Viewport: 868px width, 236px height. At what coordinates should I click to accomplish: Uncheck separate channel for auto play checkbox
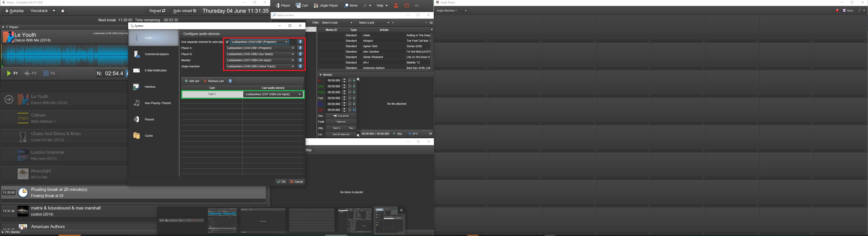coord(227,42)
